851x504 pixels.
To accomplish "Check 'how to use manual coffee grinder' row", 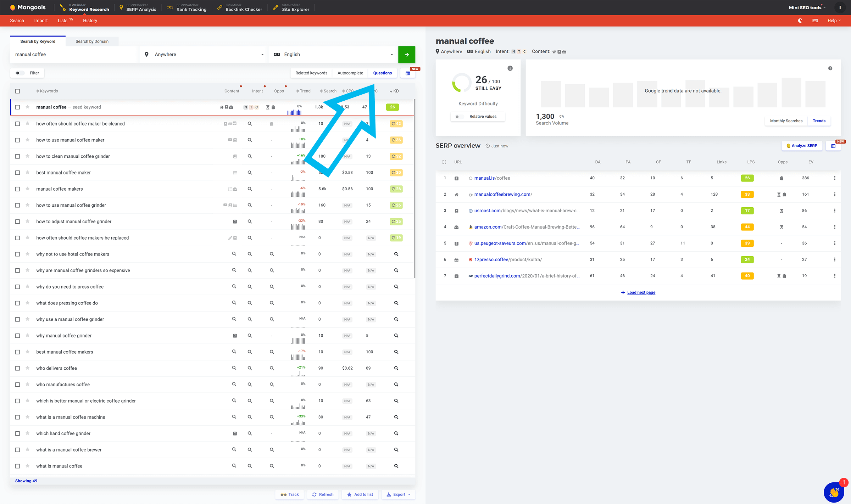I will [17, 205].
